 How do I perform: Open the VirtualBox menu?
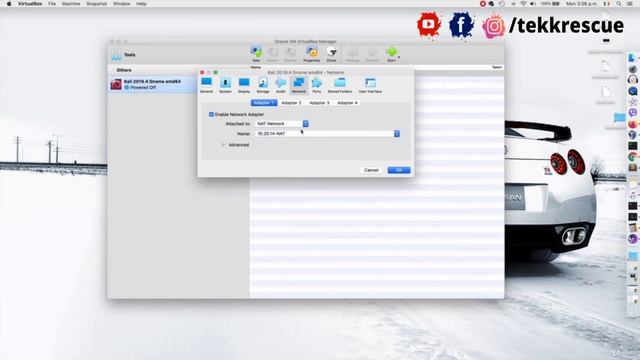click(30, 4)
